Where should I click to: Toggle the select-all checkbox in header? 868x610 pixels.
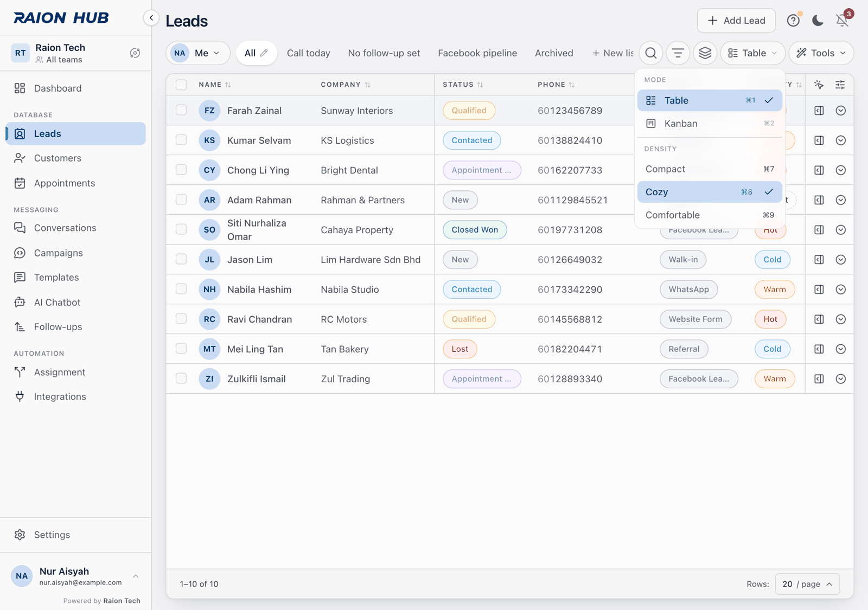click(181, 85)
